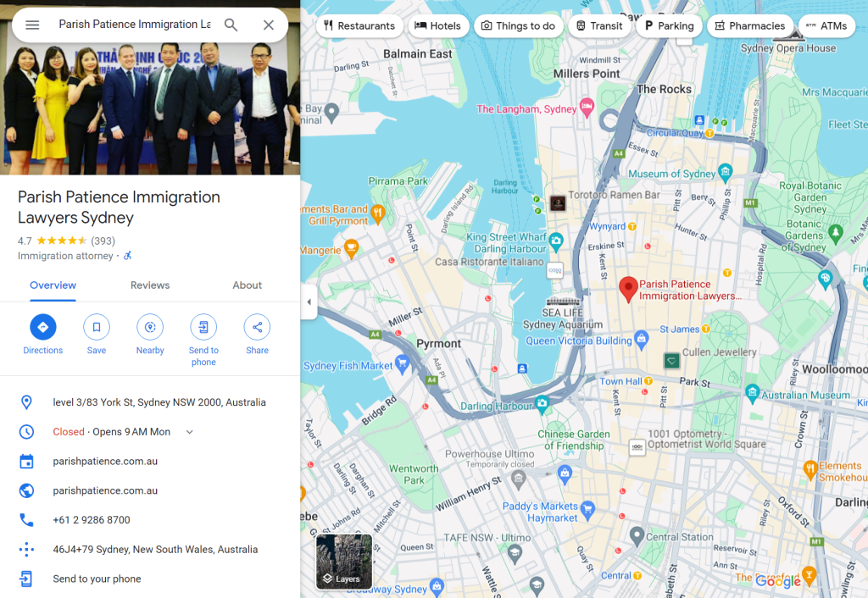The height and width of the screenshot is (598, 868).
Task: Open the hamburger menu in search bar
Action: tap(33, 25)
